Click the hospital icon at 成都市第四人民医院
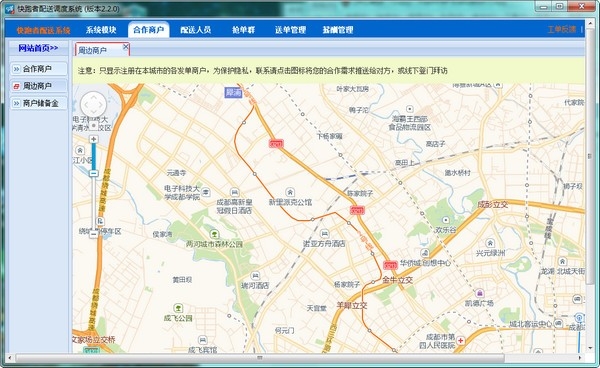 pos(461,340)
